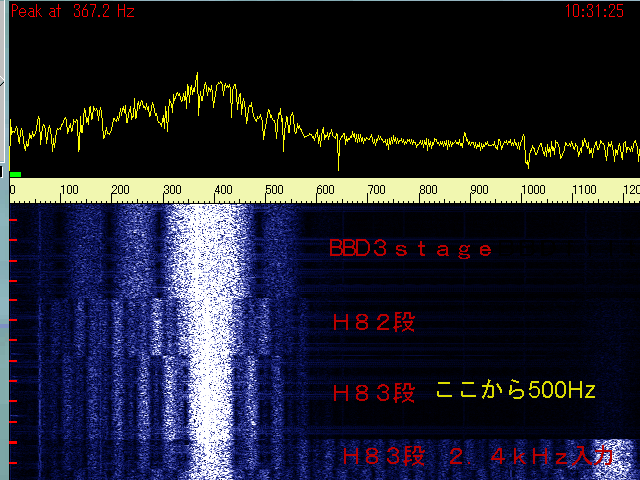Click the spectrum trace peak near 367 Hz

(x=197, y=75)
